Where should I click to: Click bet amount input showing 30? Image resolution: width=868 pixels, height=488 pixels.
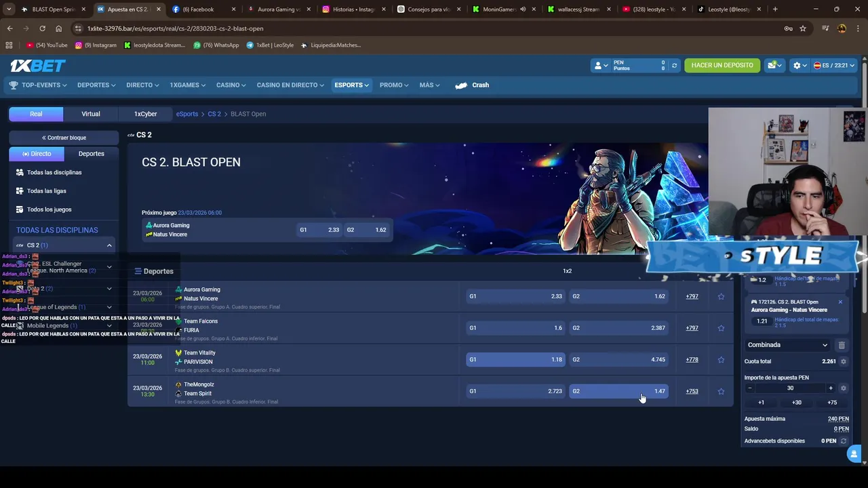[x=790, y=388]
